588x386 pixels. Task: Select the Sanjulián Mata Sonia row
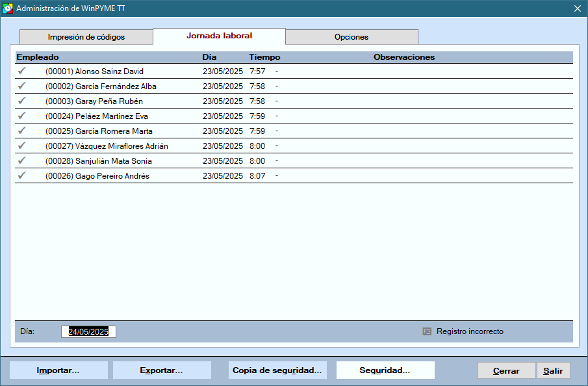coord(114,161)
